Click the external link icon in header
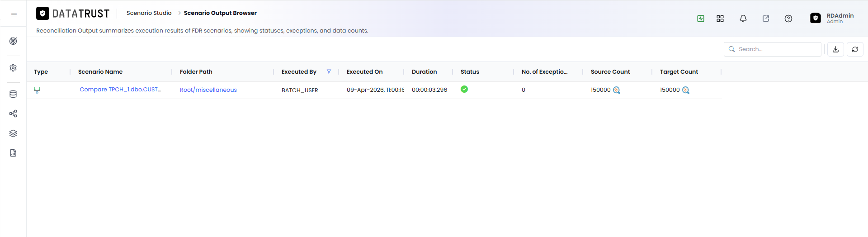868x237 pixels. pos(766,19)
